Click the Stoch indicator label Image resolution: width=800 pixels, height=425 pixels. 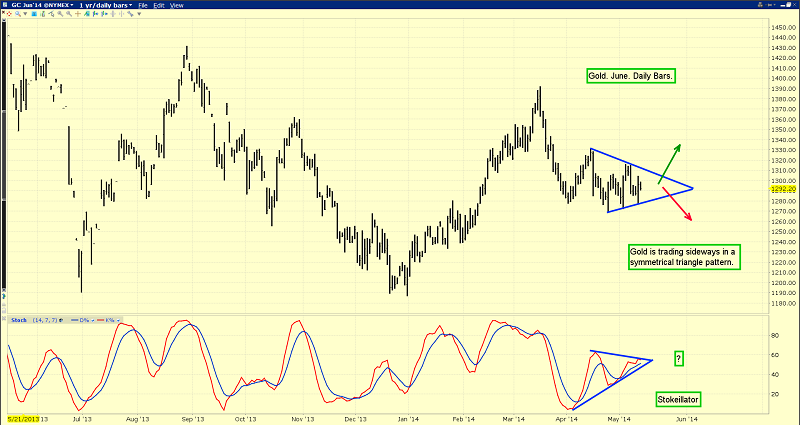[18, 320]
